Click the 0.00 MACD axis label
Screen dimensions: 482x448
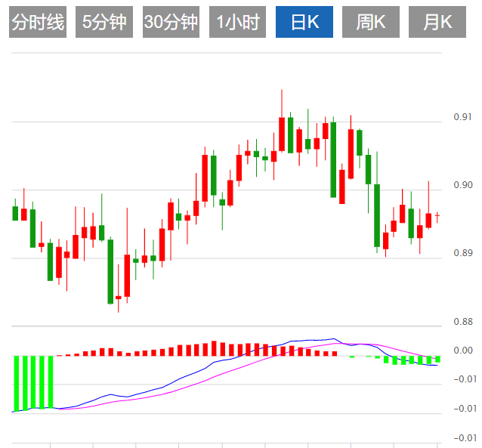point(463,351)
